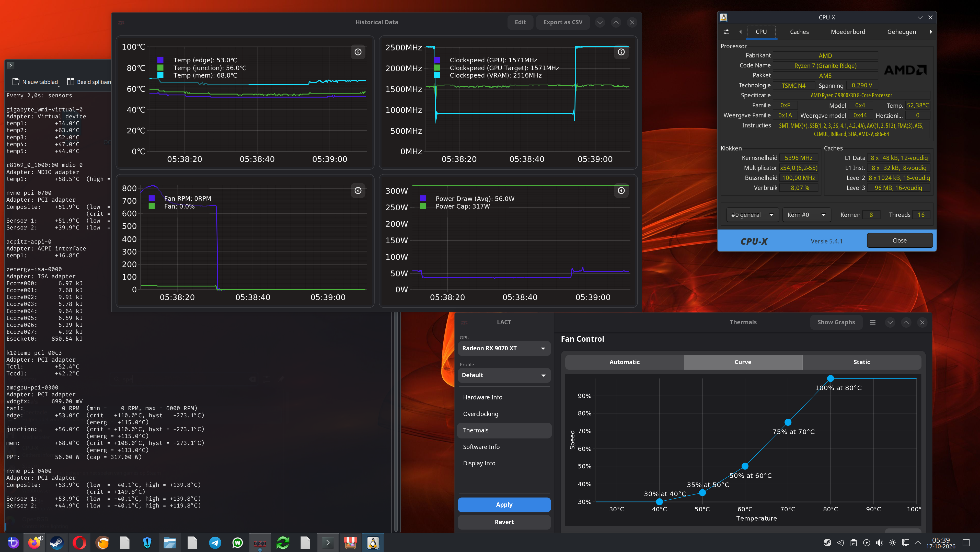Open the Dolphin file manager taskbar icon
980x552 pixels.
pos(170,543)
